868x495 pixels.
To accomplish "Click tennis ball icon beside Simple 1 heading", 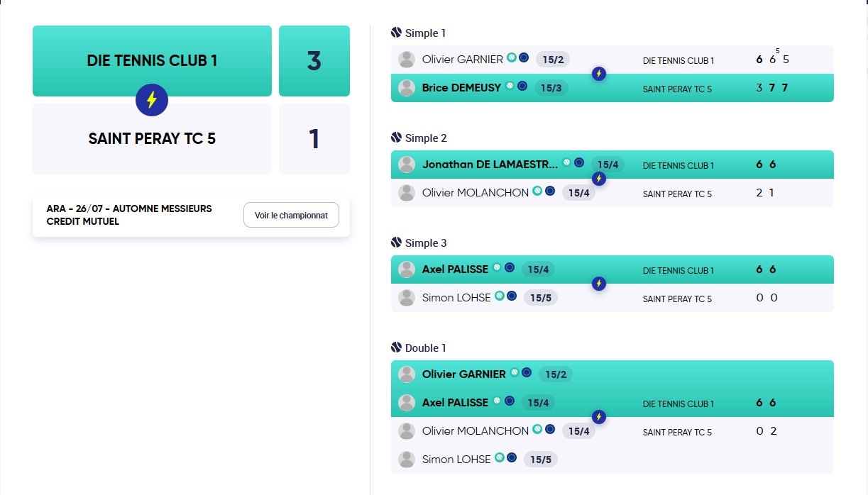I will point(397,33).
